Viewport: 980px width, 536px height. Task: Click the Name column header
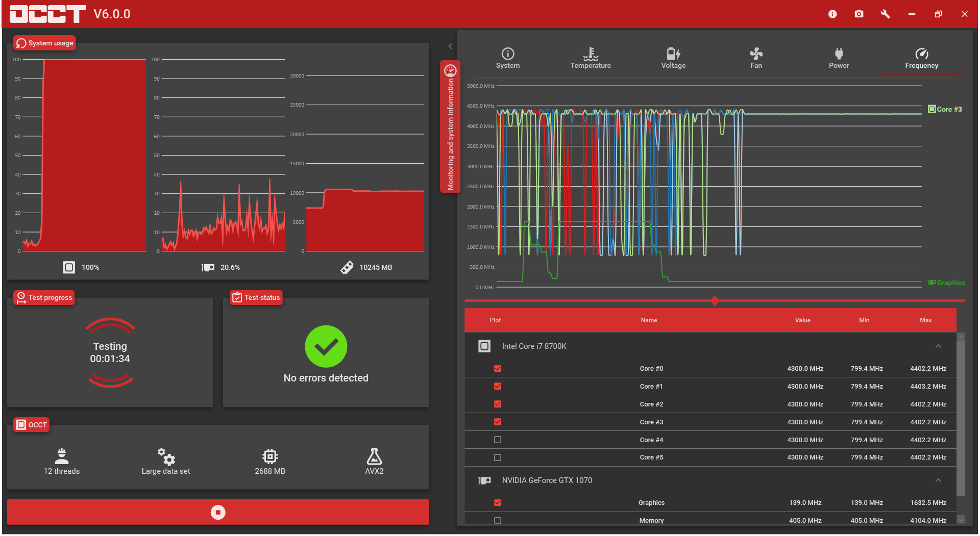(649, 320)
